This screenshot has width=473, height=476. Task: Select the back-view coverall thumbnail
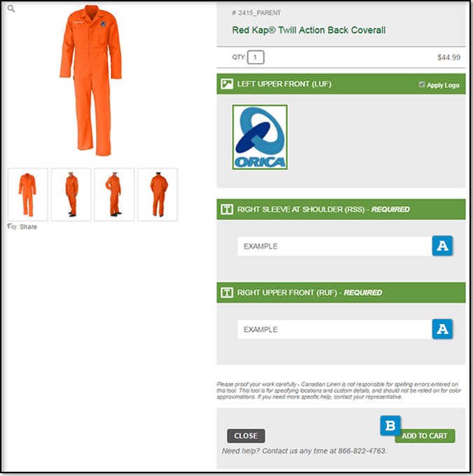pos(158,195)
